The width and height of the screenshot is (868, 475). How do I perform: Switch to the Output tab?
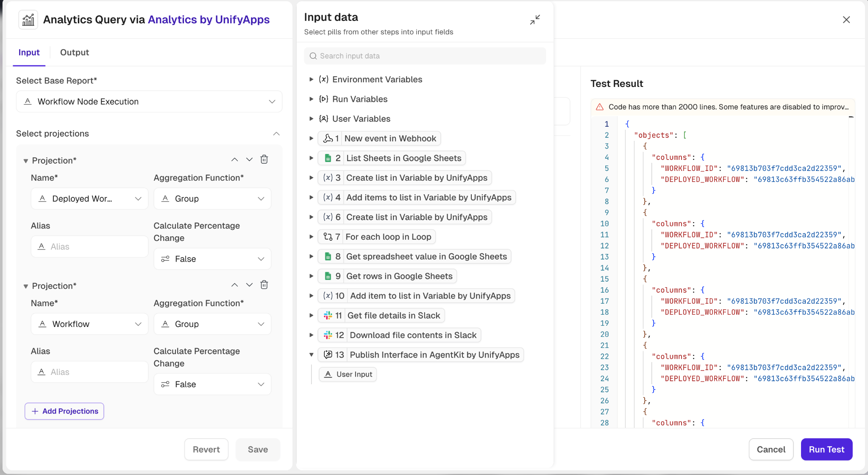[75, 53]
